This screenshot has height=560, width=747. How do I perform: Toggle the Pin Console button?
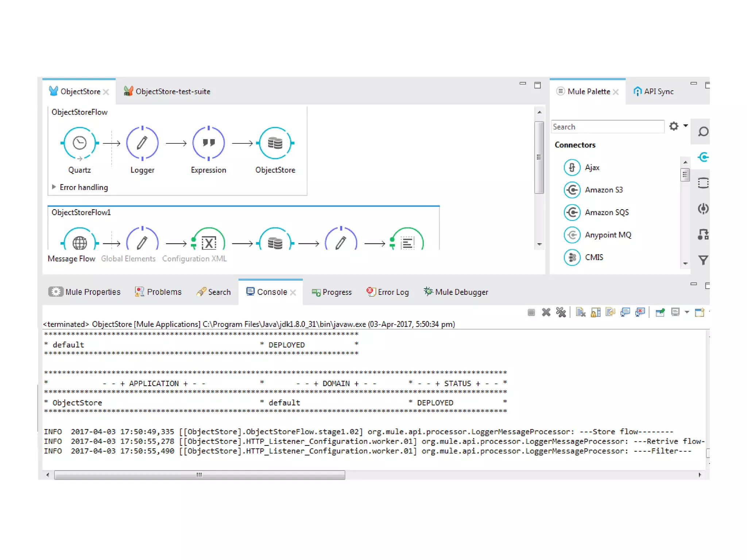[x=660, y=312]
